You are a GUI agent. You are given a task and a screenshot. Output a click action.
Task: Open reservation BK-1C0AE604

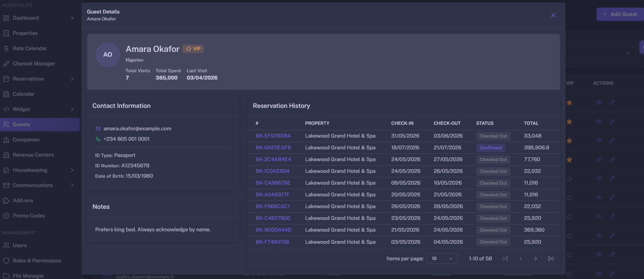pyautogui.click(x=272, y=171)
